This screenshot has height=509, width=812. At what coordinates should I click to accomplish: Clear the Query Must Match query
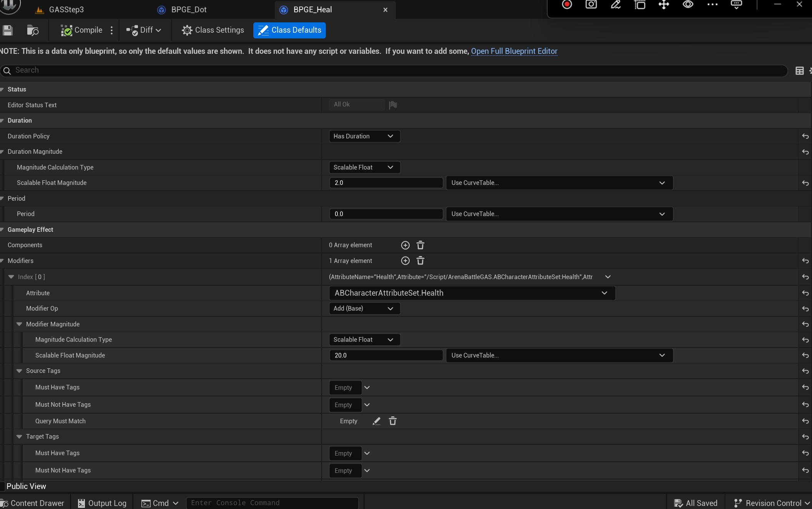[392, 421]
